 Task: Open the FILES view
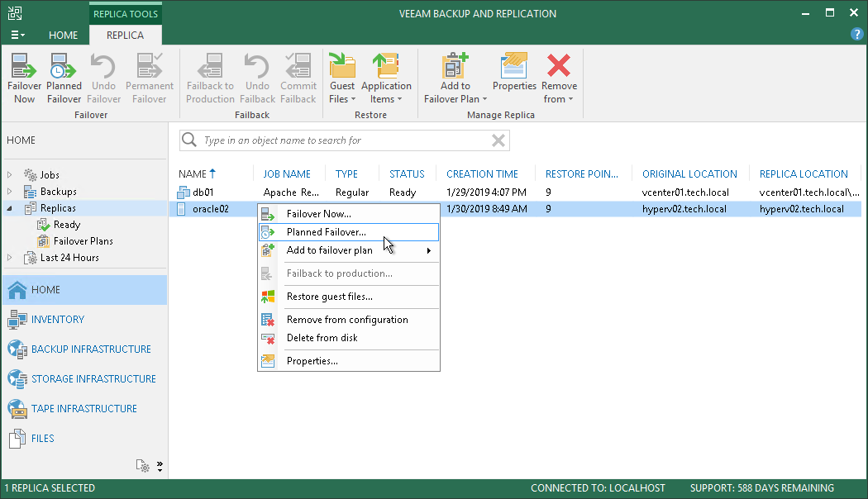pos(84,438)
